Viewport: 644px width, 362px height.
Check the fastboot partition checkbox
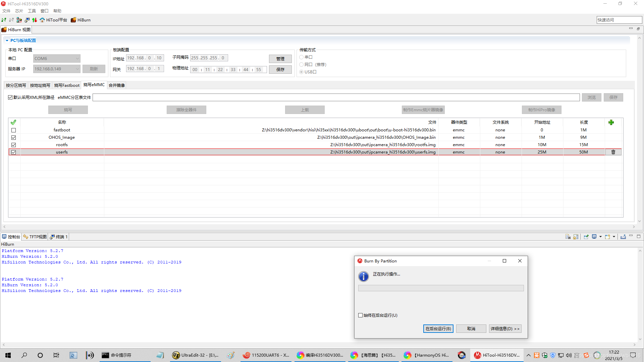pyautogui.click(x=14, y=130)
